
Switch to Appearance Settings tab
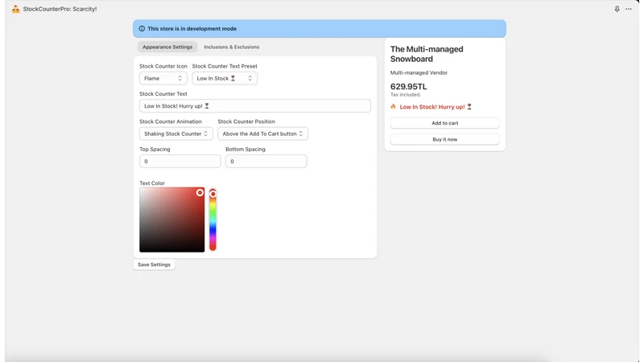click(167, 47)
